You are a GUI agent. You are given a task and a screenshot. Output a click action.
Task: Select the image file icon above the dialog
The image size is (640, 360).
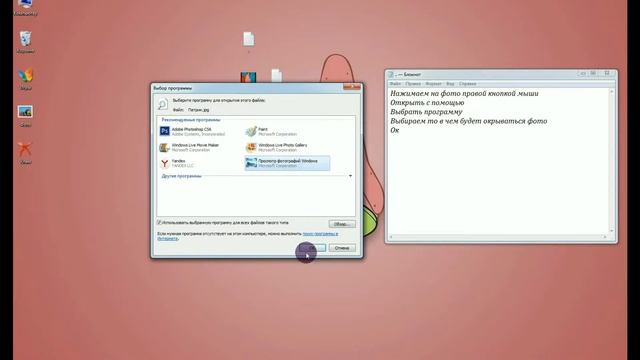pos(248,77)
